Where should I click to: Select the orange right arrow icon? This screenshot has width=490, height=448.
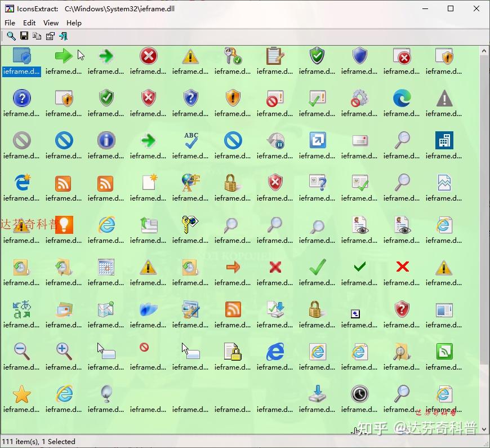233,267
